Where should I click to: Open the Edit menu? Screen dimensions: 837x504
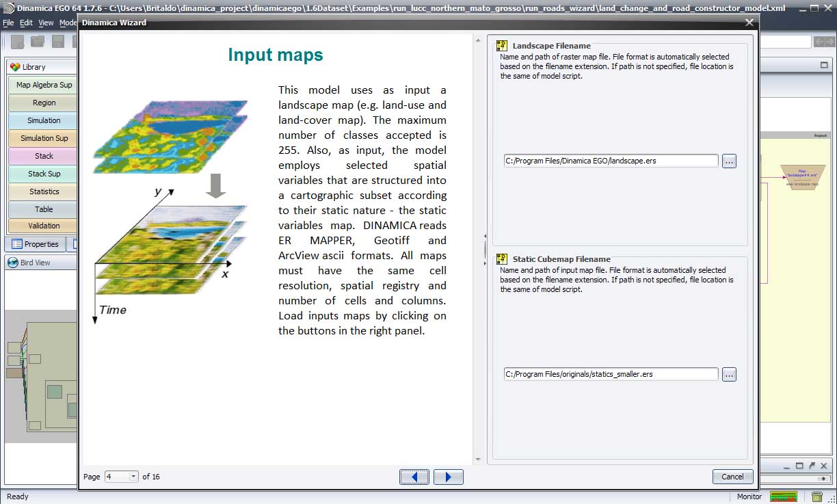click(26, 23)
